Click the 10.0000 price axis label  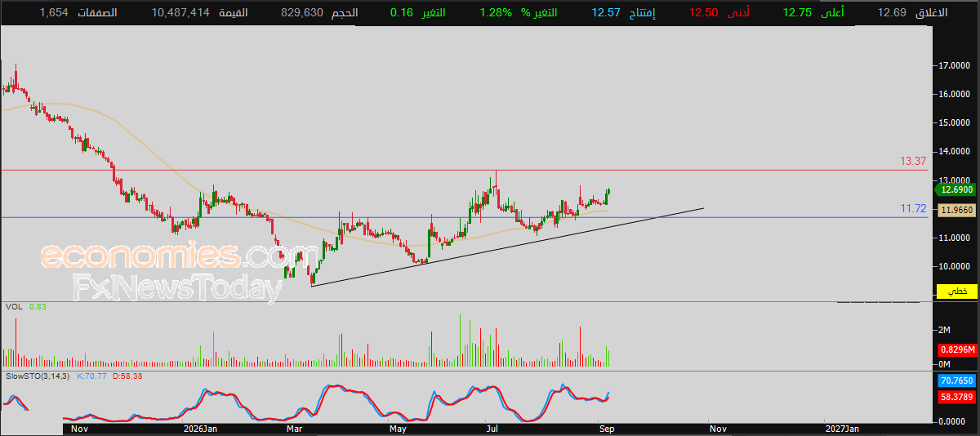[x=955, y=266]
